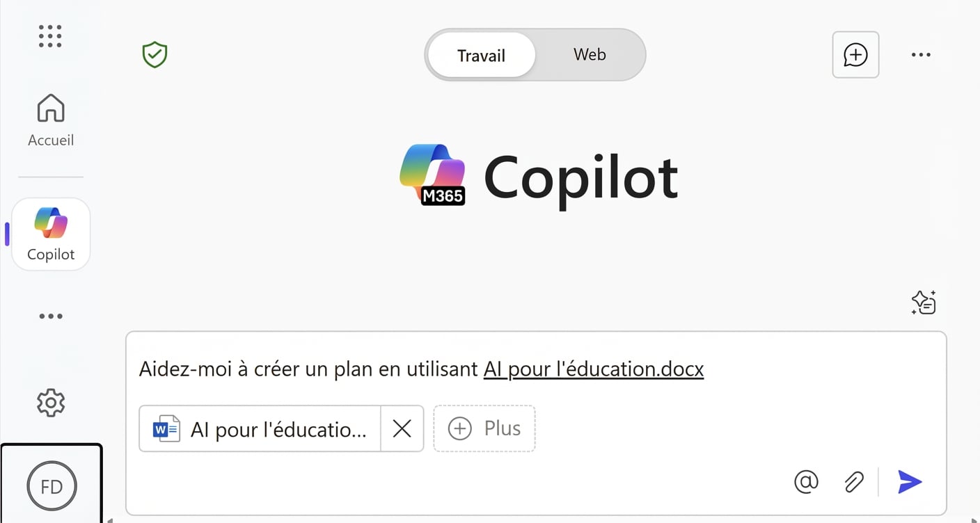The height and width of the screenshot is (523, 980).
Task: Start a new chat conversation
Action: click(x=855, y=54)
